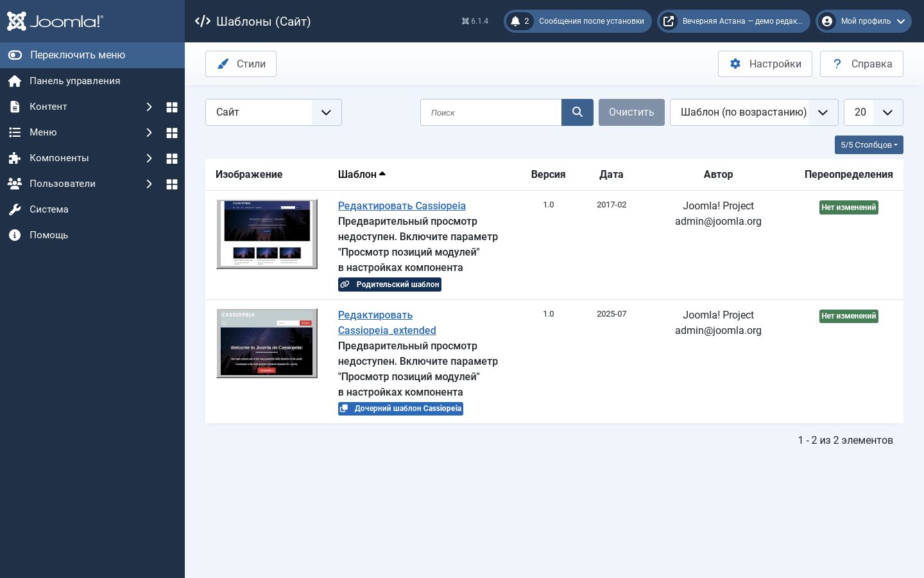Open the 5/5 Столбцов column selector
The height and width of the screenshot is (578, 924).
[869, 145]
